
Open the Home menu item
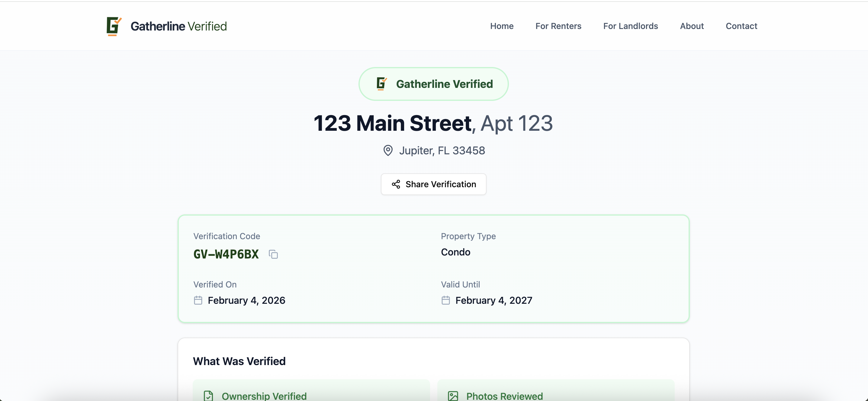tap(502, 26)
